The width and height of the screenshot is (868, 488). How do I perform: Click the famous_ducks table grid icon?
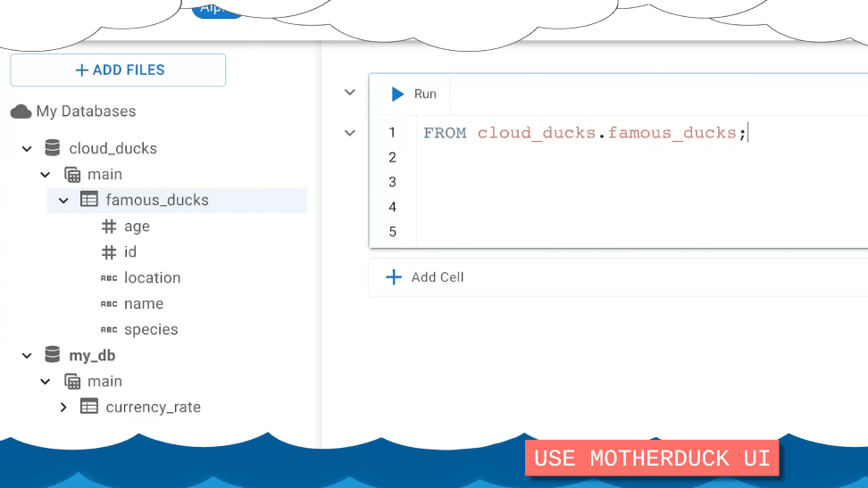(89, 200)
